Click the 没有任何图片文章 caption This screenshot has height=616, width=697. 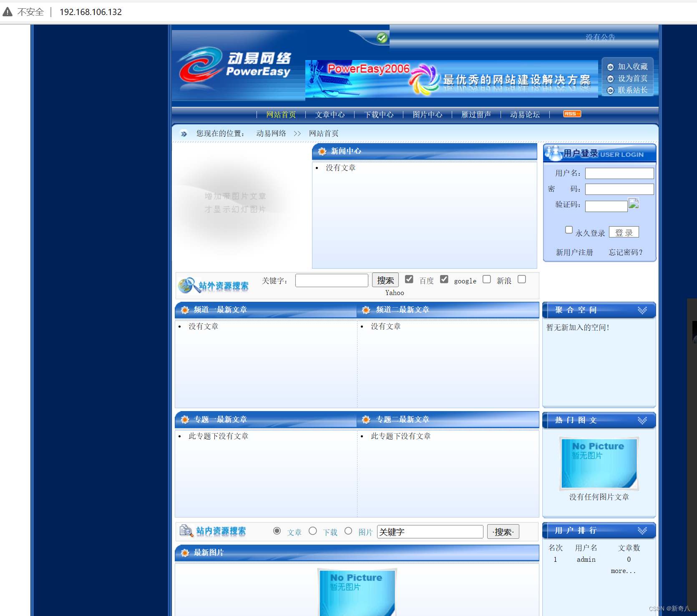click(x=599, y=497)
